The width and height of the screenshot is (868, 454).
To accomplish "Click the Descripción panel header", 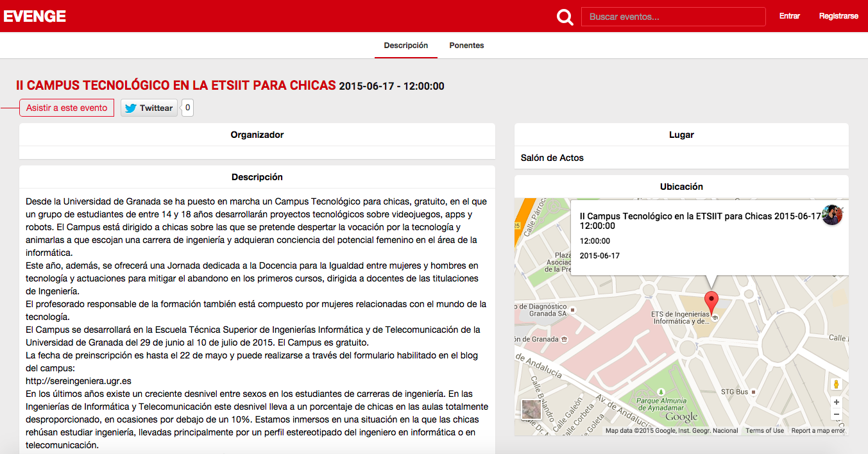I will click(257, 177).
